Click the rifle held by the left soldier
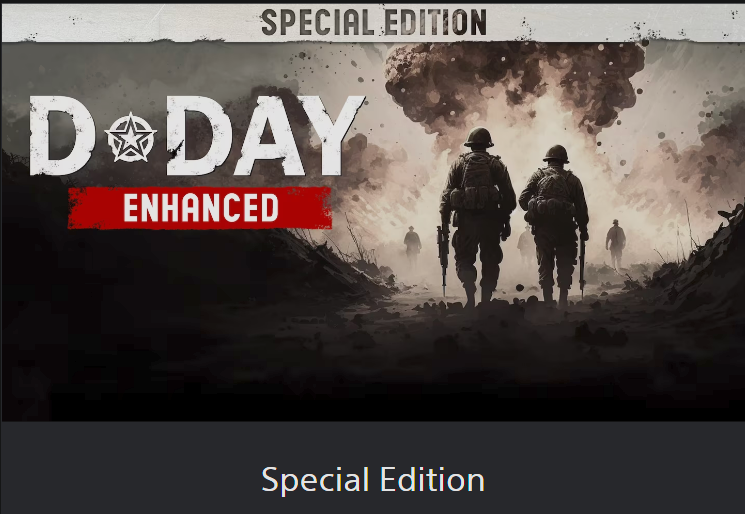The height and width of the screenshot is (514, 745). pyautogui.click(x=443, y=259)
